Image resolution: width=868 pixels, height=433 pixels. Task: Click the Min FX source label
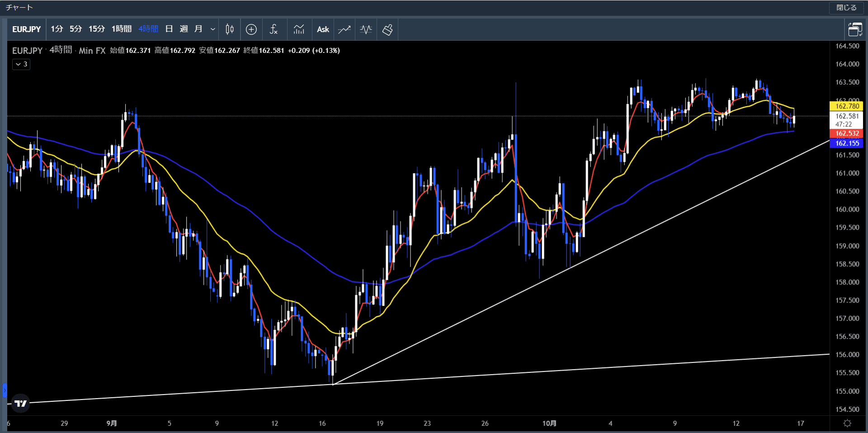coord(92,51)
